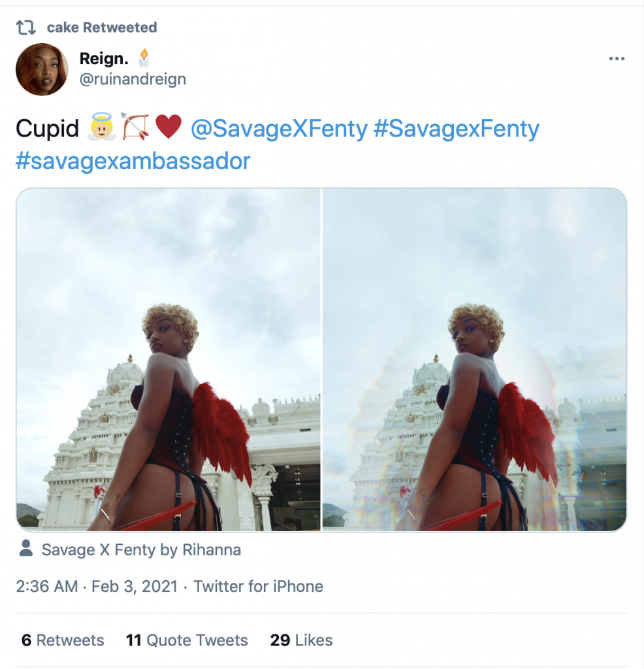Click the angel emoji after Cupid
The height and width of the screenshot is (669, 644).
[101, 128]
